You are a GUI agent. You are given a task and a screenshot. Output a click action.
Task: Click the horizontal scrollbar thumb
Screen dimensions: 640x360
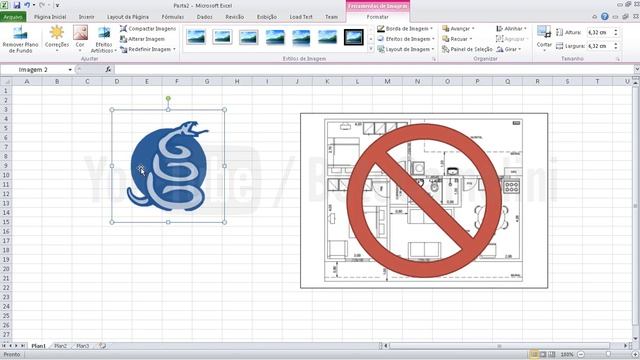pyautogui.click(x=499, y=346)
